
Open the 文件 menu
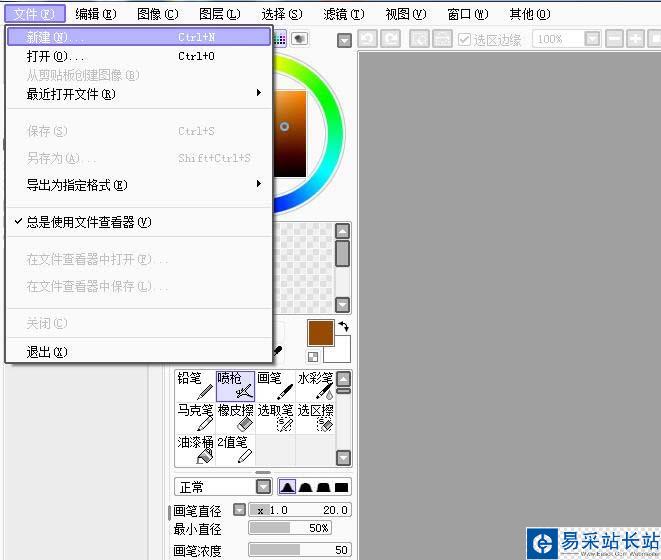pos(35,14)
